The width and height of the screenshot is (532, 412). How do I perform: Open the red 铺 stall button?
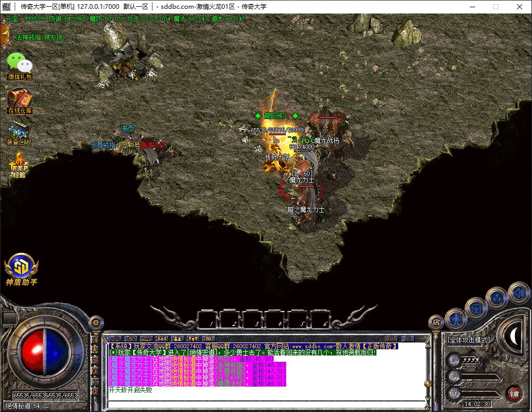pos(514,394)
